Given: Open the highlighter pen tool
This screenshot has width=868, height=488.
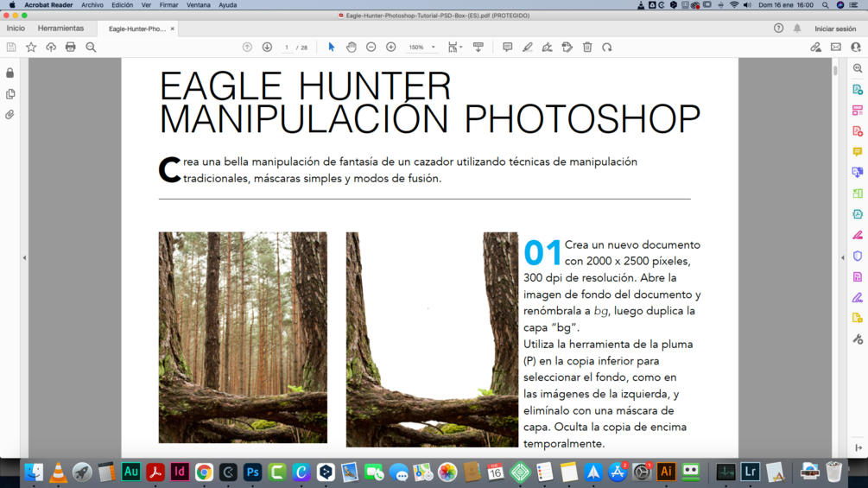Looking at the screenshot, I should 527,47.
